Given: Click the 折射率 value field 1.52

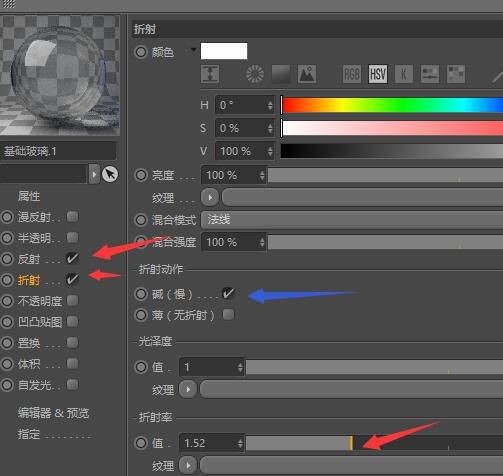Looking at the screenshot, I should (211, 443).
